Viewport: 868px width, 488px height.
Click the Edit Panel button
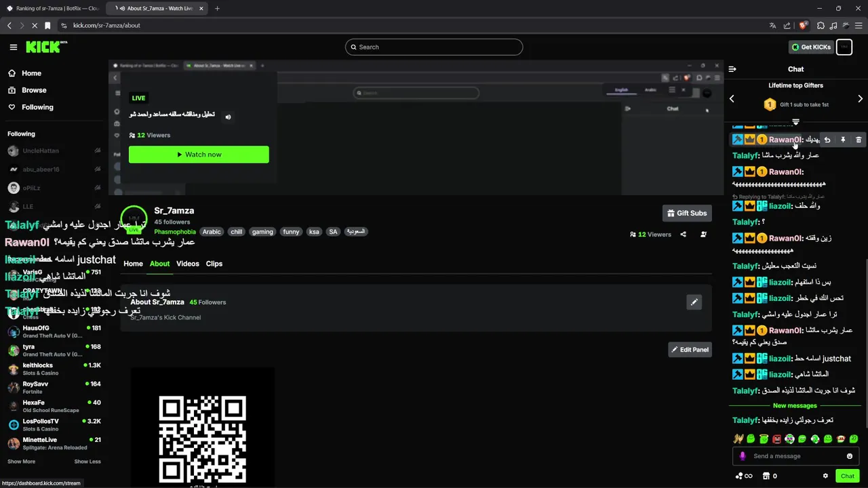(690, 350)
